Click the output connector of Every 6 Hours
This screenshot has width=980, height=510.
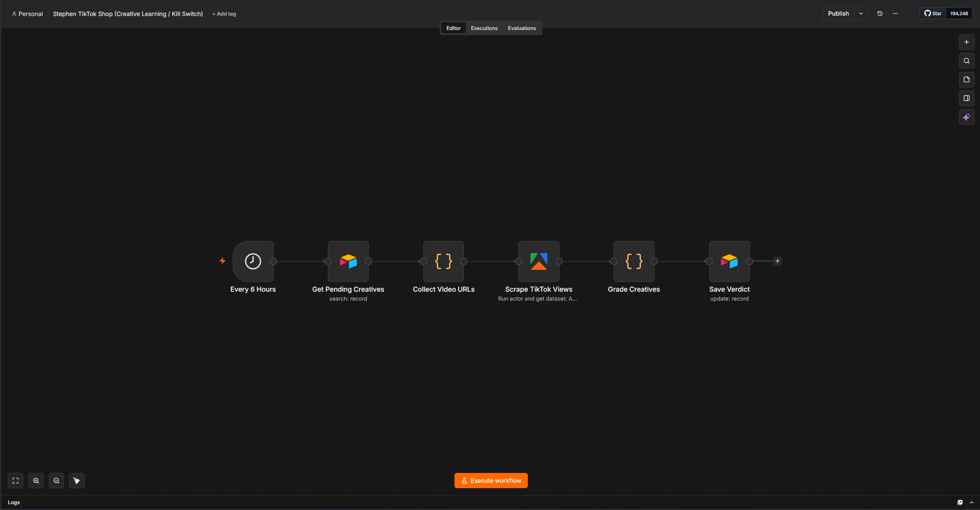pyautogui.click(x=273, y=261)
